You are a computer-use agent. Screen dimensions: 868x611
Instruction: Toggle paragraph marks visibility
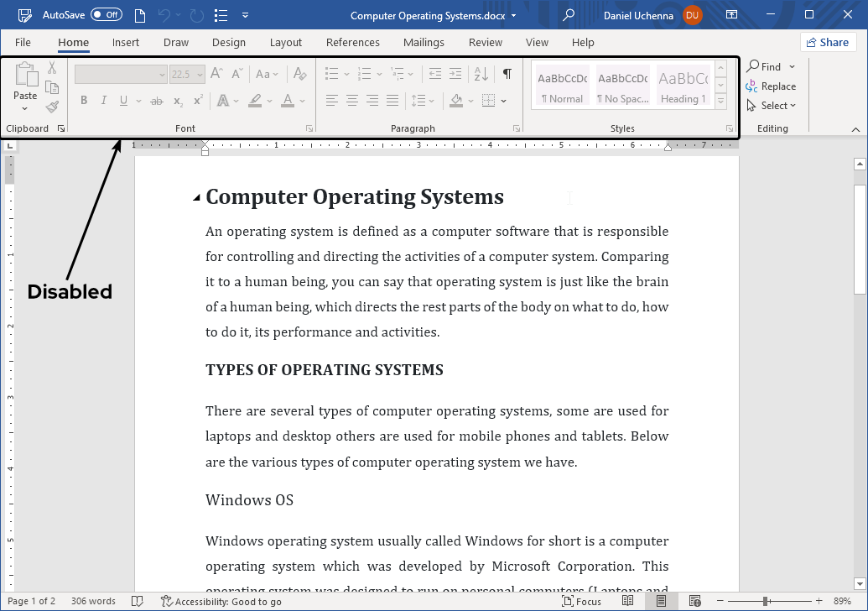click(x=507, y=73)
